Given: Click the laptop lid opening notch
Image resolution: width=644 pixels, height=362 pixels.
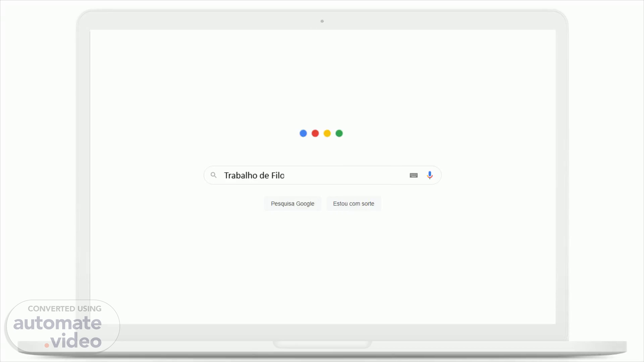Looking at the screenshot, I should (322, 344).
